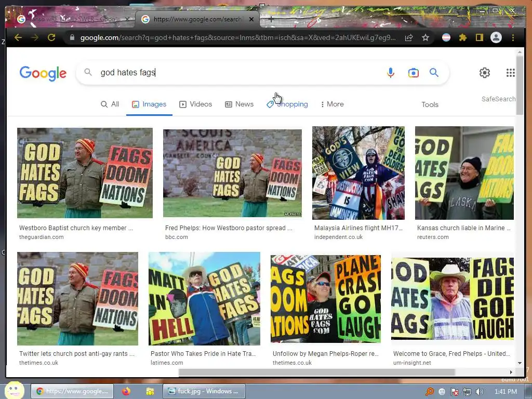Open the SafeSearch setting

pos(498,99)
